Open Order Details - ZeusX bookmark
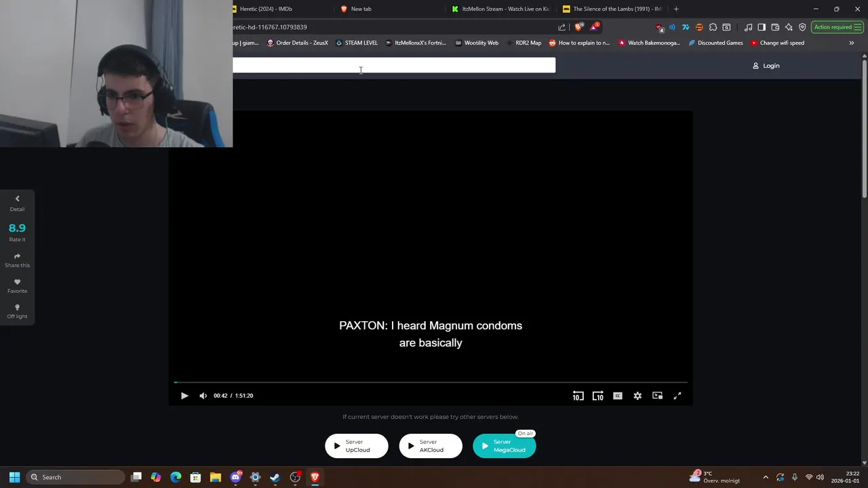The width and height of the screenshot is (868, 488). (x=297, y=43)
